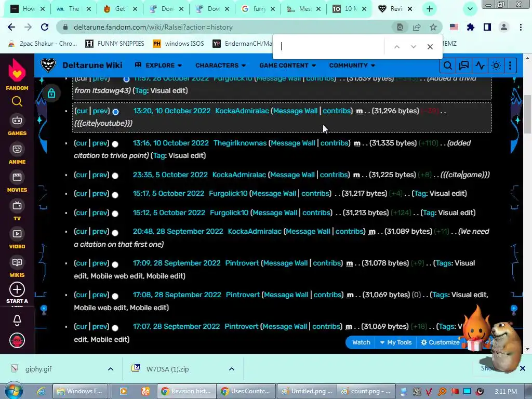Jump to next find result
Viewport: 532px width, 399px height.
click(413, 47)
